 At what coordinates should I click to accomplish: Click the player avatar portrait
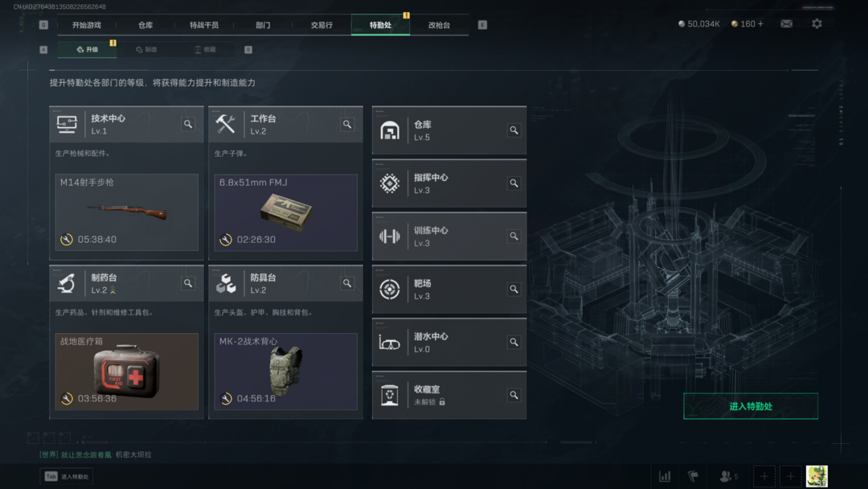[x=817, y=476]
